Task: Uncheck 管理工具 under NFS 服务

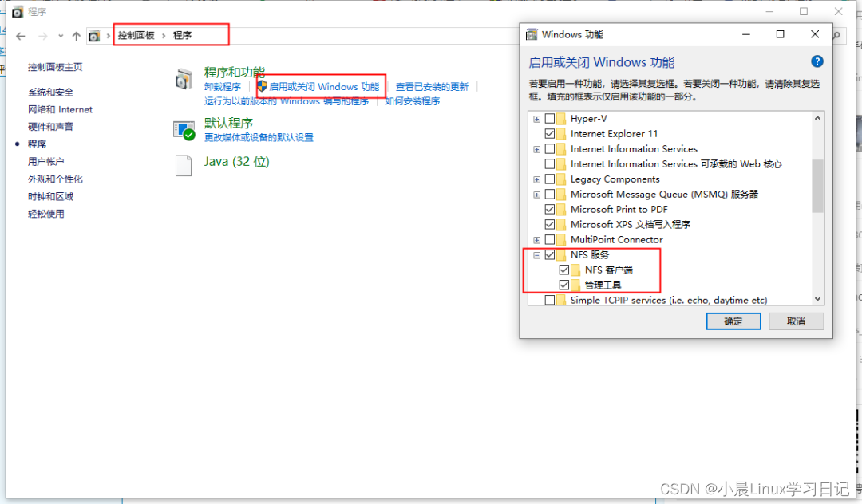Action: click(x=564, y=285)
